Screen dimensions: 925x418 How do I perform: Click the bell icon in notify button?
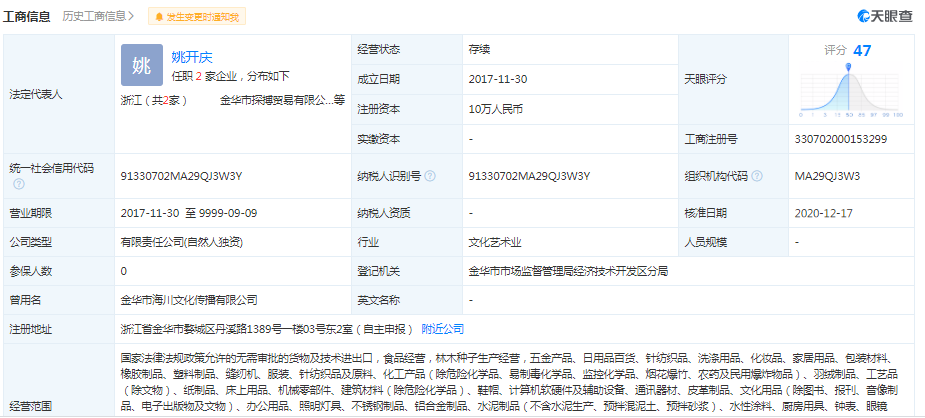pyautogui.click(x=159, y=17)
